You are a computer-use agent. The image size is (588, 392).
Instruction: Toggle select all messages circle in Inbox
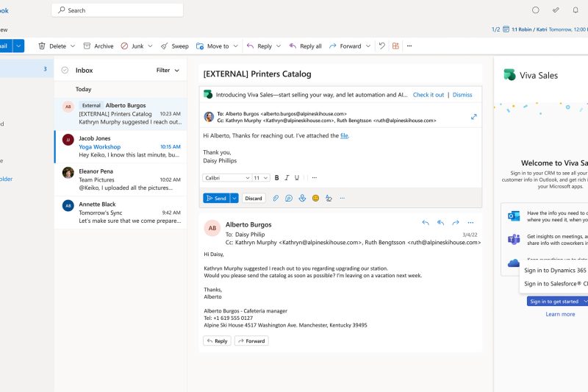65,70
